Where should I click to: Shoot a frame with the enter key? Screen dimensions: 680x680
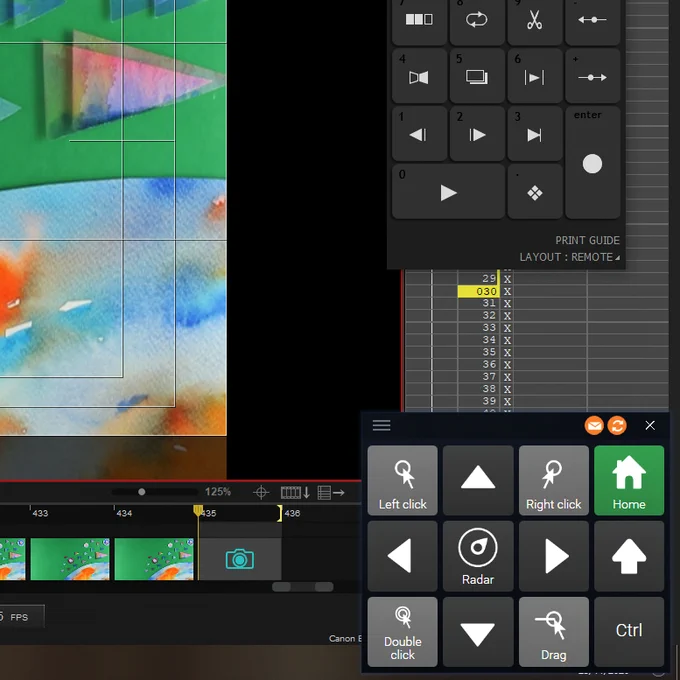592,163
